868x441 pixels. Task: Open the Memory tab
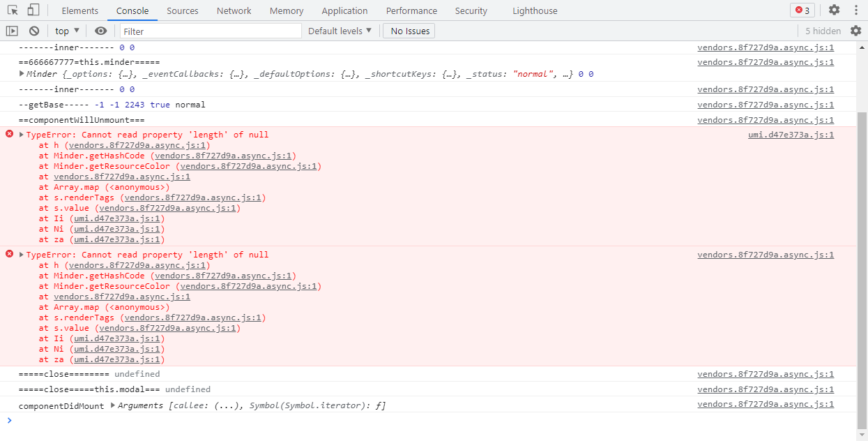pos(287,10)
